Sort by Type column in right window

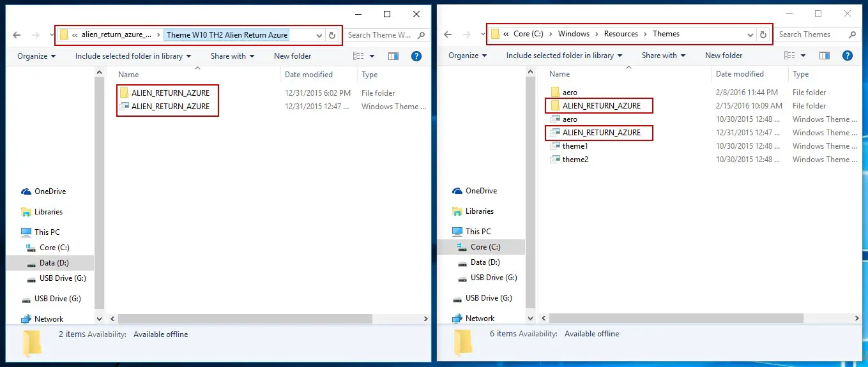801,74
